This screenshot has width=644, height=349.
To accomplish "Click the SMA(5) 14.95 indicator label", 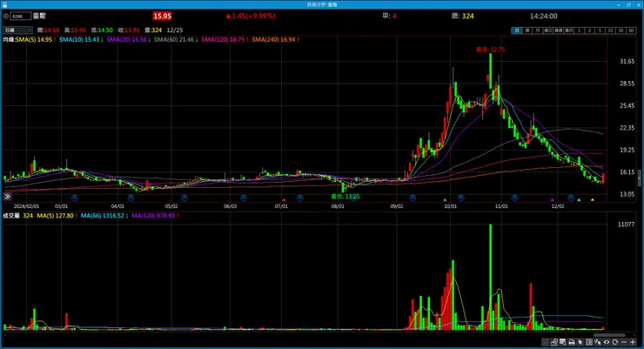I will coord(36,39).
